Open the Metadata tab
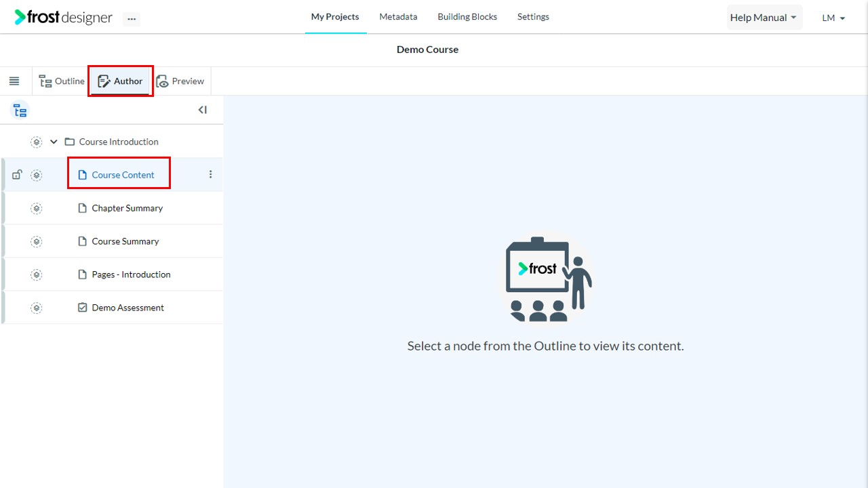Image resolution: width=868 pixels, height=488 pixels. point(398,17)
